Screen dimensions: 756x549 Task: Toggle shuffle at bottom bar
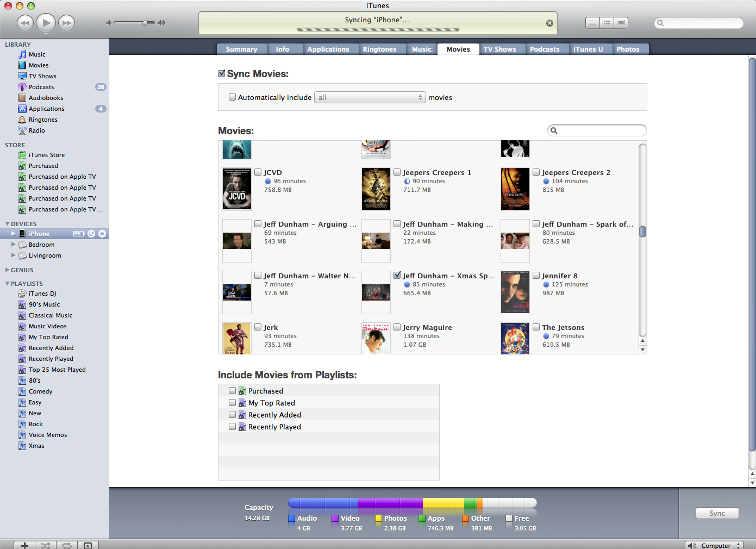(46, 545)
